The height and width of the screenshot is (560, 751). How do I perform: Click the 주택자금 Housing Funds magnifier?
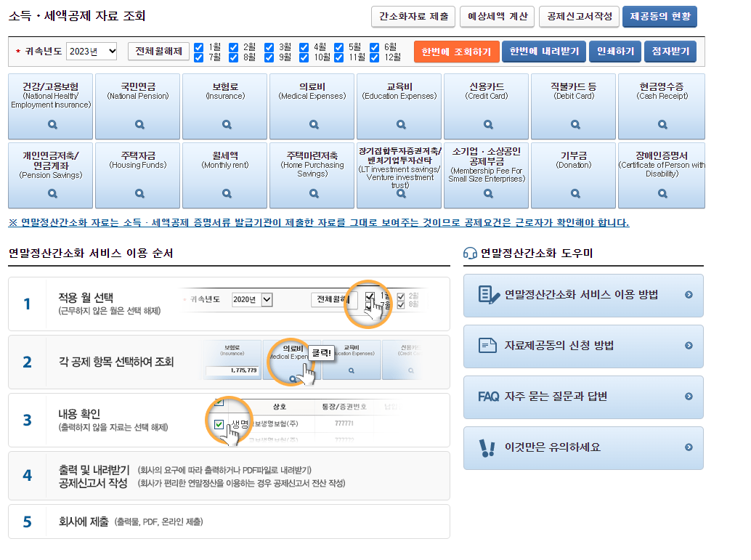click(140, 193)
